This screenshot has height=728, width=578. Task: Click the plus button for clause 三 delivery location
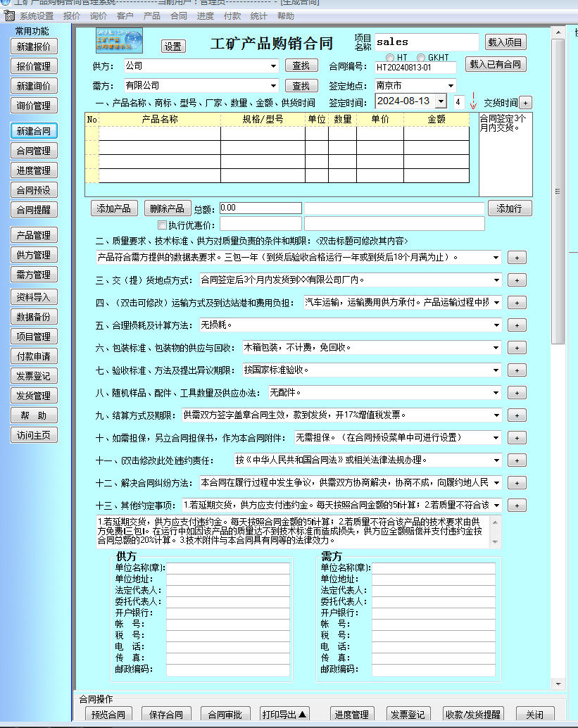[517, 280]
